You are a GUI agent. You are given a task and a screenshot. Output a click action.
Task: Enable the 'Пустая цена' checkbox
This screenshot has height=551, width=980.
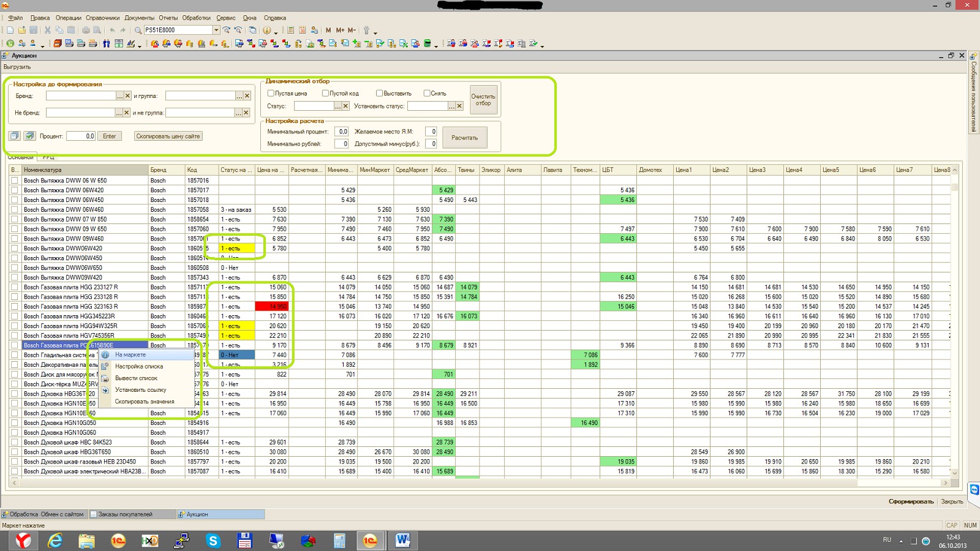[x=271, y=93]
